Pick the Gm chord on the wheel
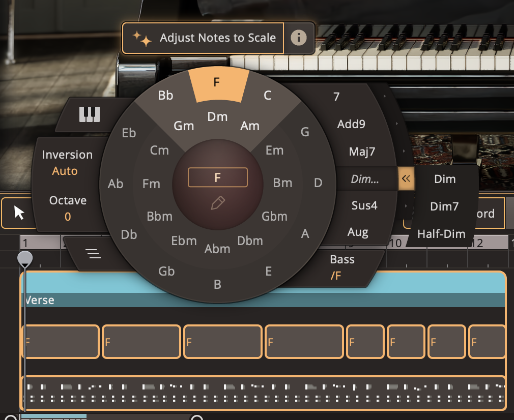 (x=184, y=126)
